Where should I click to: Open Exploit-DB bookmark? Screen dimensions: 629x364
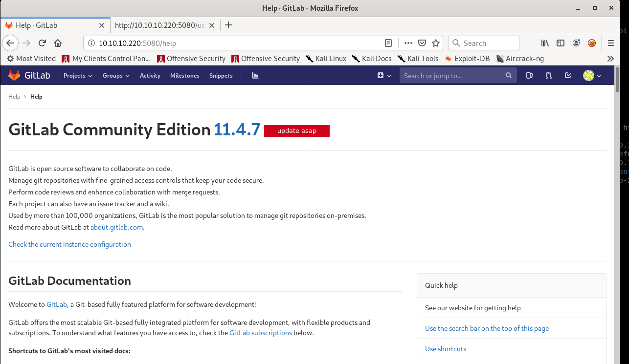click(x=467, y=59)
